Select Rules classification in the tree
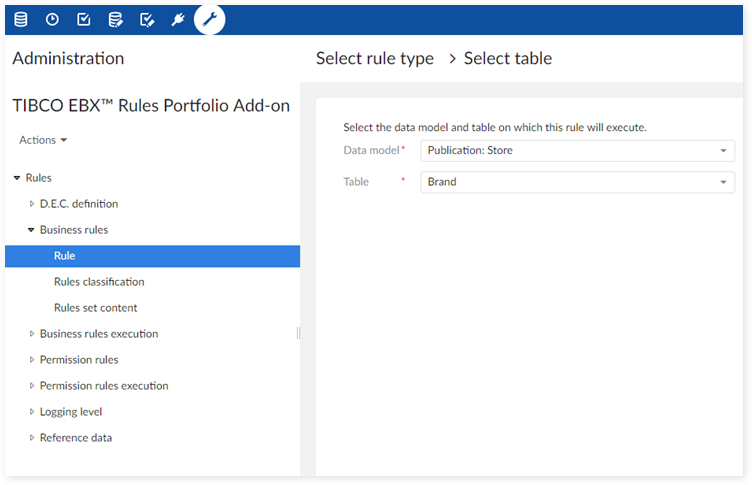Screen dimensions: 752x485 tap(99, 282)
